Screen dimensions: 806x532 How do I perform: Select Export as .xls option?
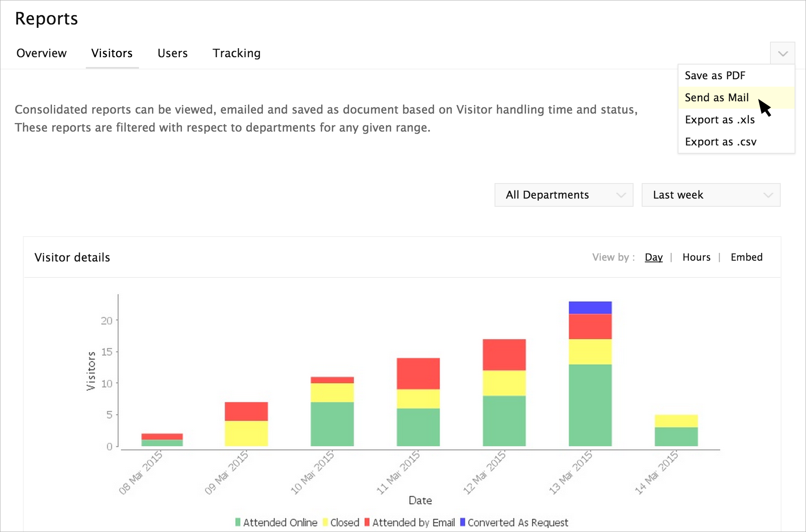[x=719, y=120]
